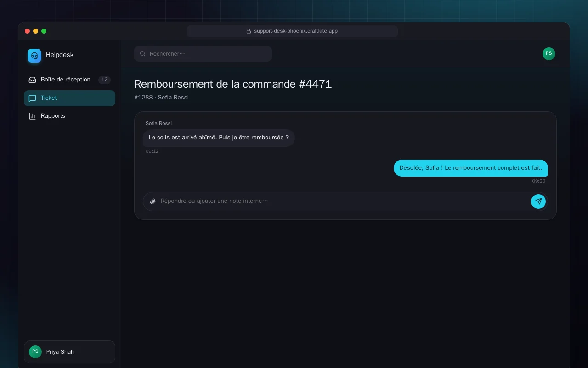Focus the Rechercher search field

click(203, 54)
